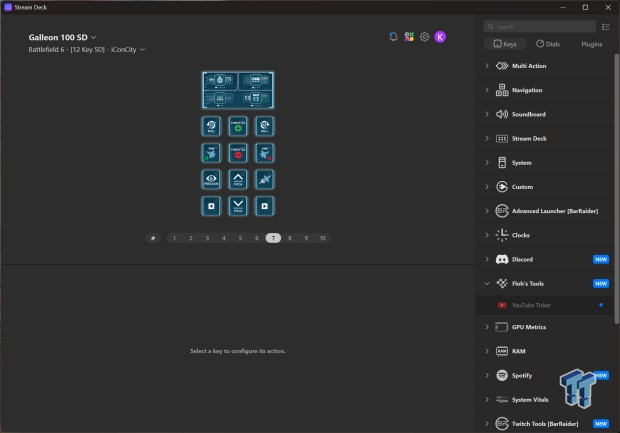The width and height of the screenshot is (620, 433).
Task: Go to page 10
Action: pos(322,238)
